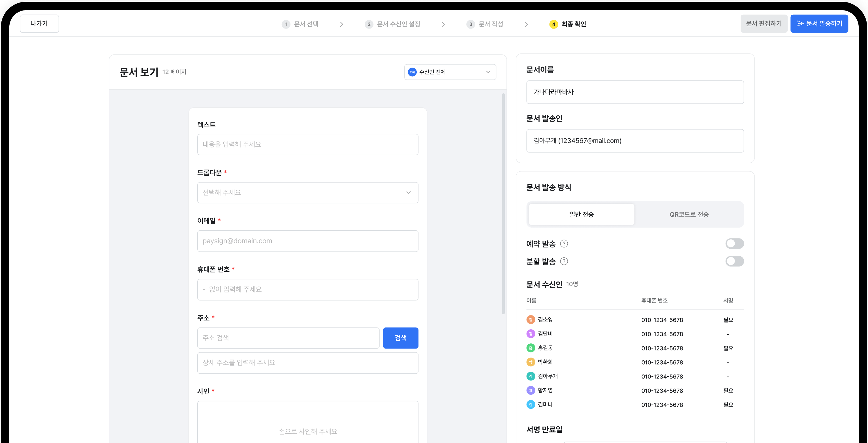868x443 pixels.
Task: Click help icon next to 분할 발송
Action: (x=564, y=262)
